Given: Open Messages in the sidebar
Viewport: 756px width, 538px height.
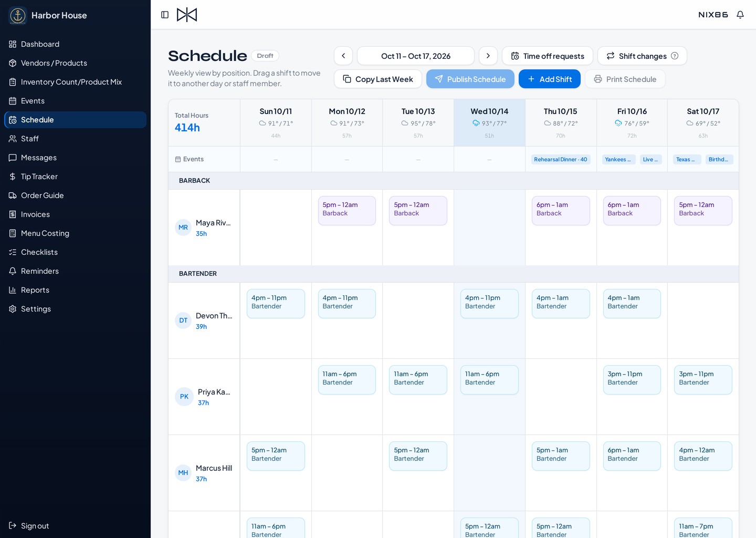Looking at the screenshot, I should tap(75, 158).
